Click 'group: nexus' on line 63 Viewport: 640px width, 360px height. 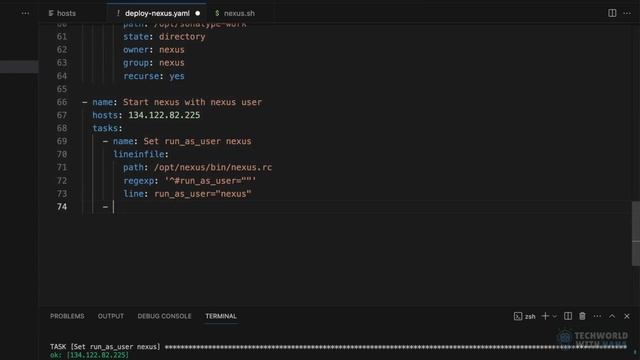(154, 63)
